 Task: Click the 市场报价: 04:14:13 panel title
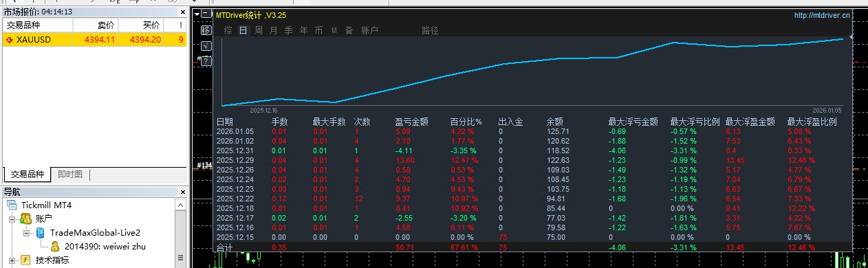click(x=38, y=12)
